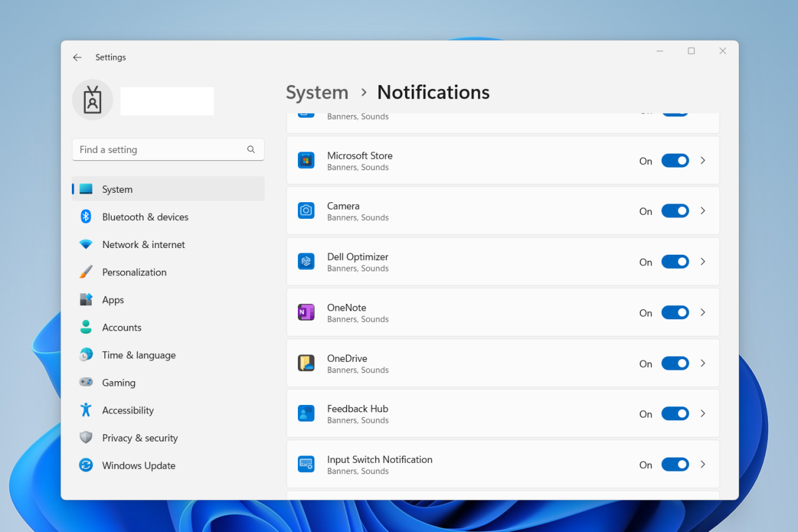Click the Microsoft Store app icon
The width and height of the screenshot is (798, 532).
point(306,160)
